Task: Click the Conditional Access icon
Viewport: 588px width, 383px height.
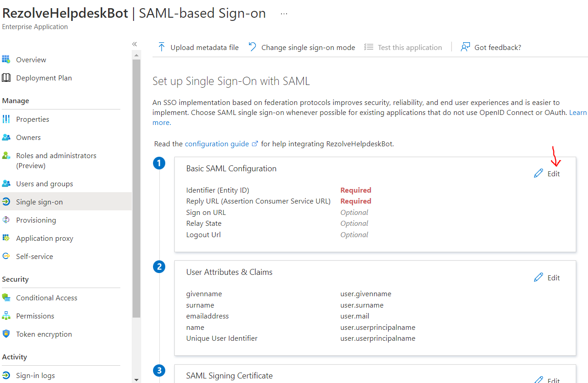Action: point(6,298)
